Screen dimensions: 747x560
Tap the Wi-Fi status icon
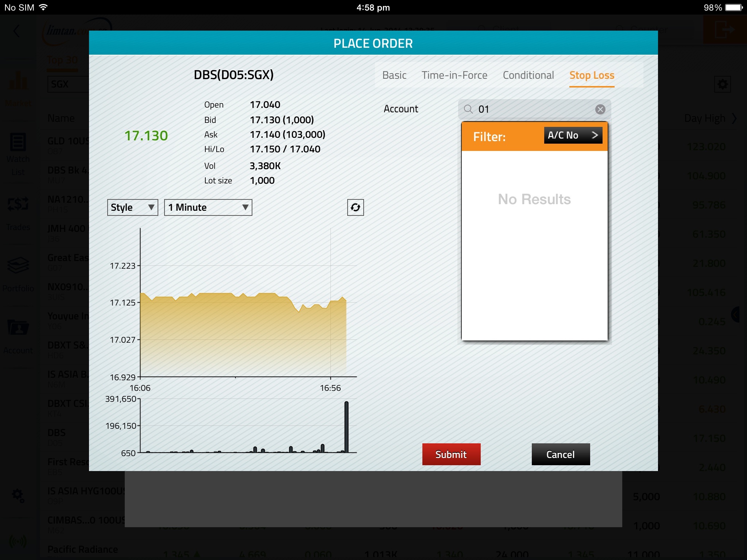(43, 7)
